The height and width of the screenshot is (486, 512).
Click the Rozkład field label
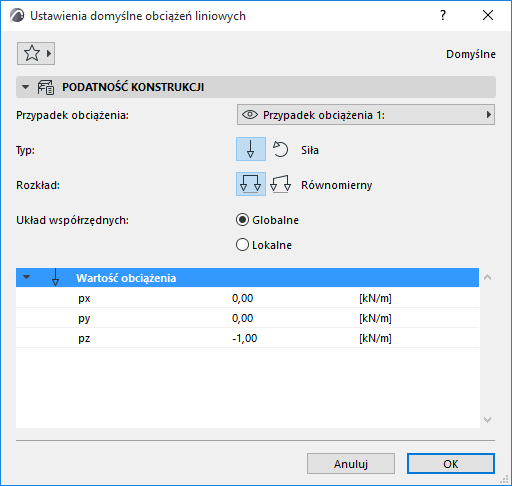[38, 185]
